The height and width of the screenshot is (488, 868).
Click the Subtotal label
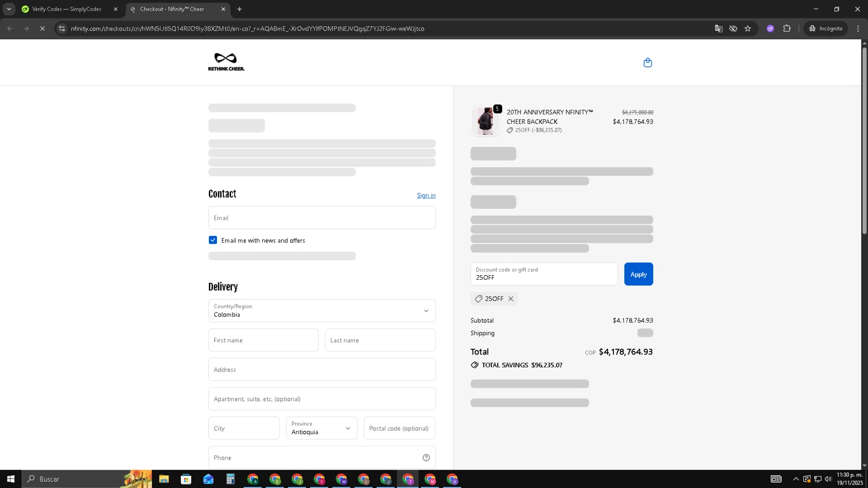click(482, 320)
